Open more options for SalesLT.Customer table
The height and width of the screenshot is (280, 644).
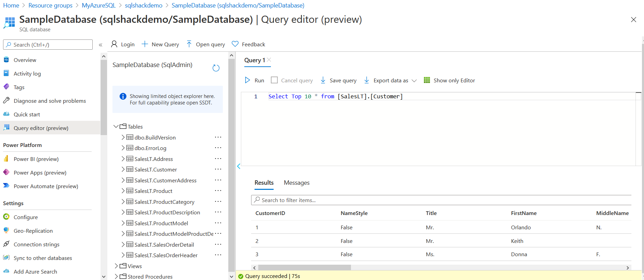tap(218, 169)
